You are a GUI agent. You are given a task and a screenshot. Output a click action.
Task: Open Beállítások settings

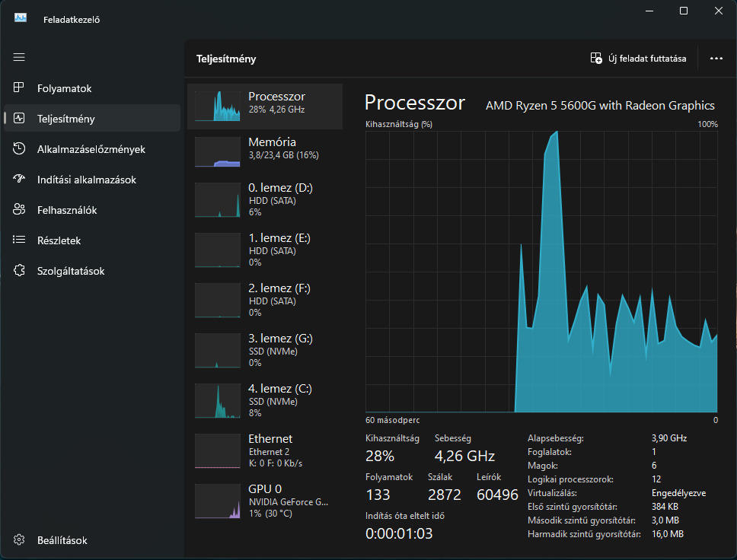pyautogui.click(x=91, y=540)
